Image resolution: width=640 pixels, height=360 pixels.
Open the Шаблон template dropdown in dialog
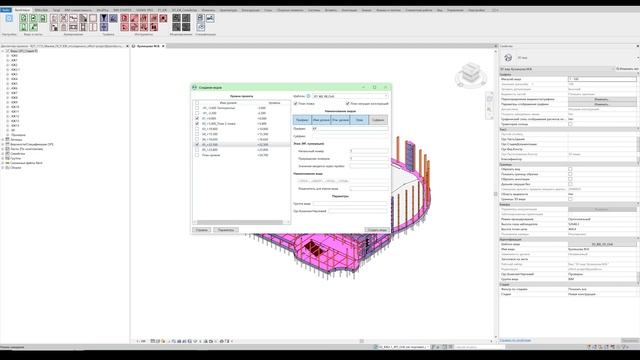pos(350,96)
